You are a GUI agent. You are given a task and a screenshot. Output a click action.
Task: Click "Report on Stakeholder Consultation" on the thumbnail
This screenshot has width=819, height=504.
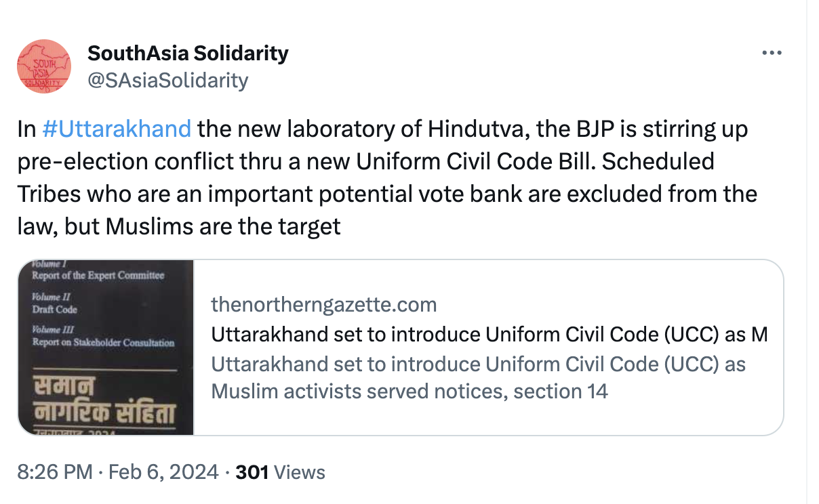point(103,342)
